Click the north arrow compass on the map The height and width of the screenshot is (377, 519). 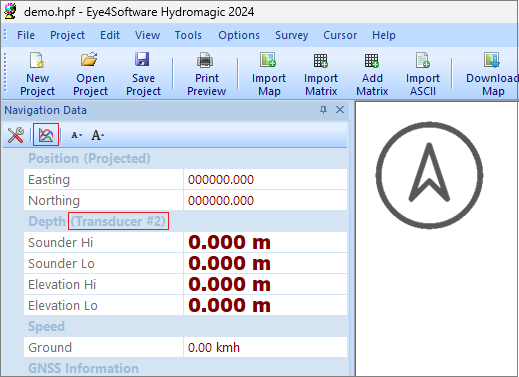(x=429, y=175)
